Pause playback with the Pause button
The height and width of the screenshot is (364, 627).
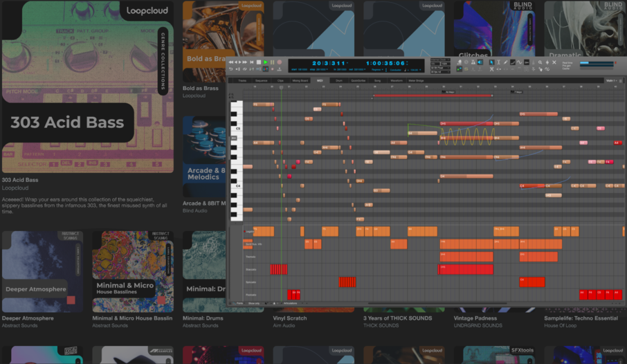click(x=272, y=62)
